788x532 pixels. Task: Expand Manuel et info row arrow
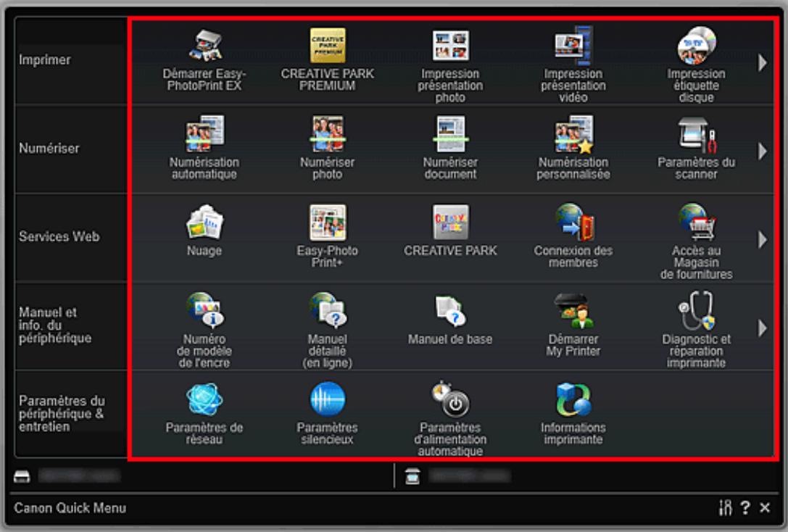click(x=763, y=328)
